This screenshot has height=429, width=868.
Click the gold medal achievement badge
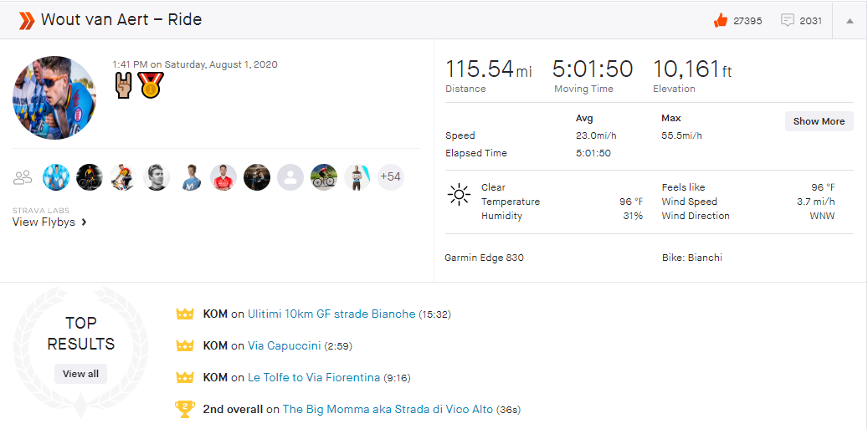click(152, 84)
